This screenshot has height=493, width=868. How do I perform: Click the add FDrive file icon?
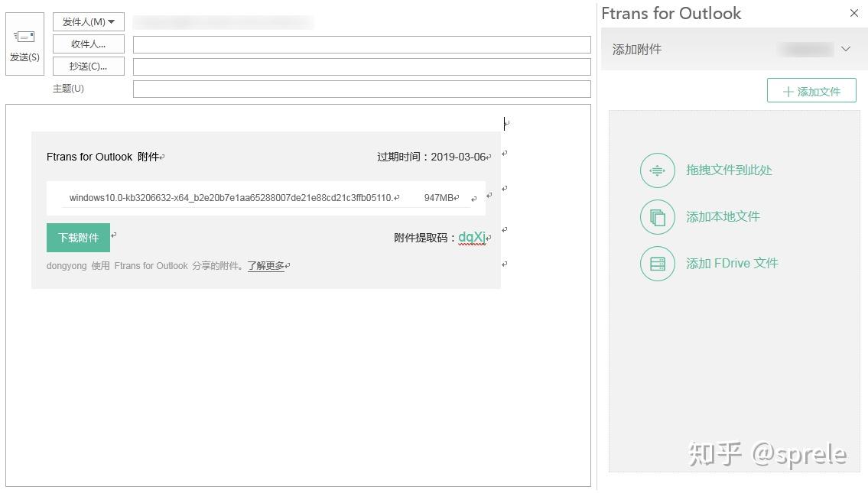658,264
